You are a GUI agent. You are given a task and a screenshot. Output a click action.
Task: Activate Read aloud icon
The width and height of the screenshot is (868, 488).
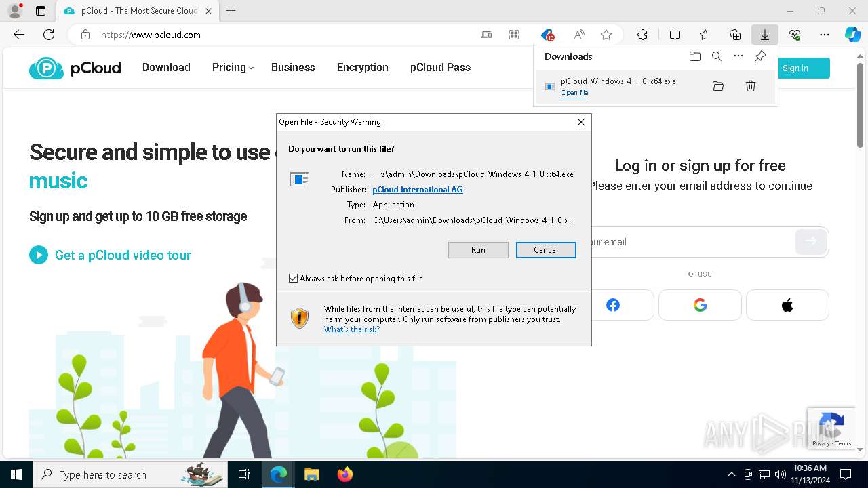[579, 35]
